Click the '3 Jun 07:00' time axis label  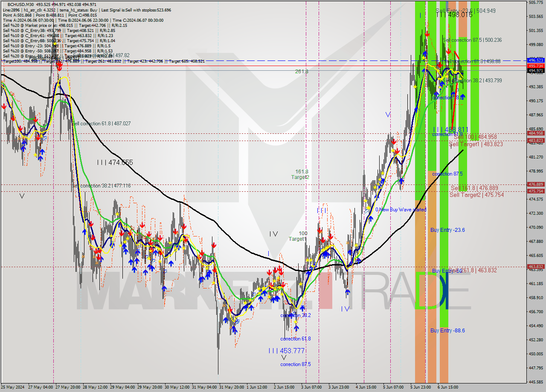(312, 387)
